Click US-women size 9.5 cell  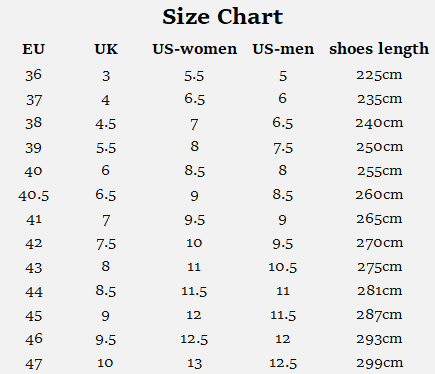tap(195, 220)
